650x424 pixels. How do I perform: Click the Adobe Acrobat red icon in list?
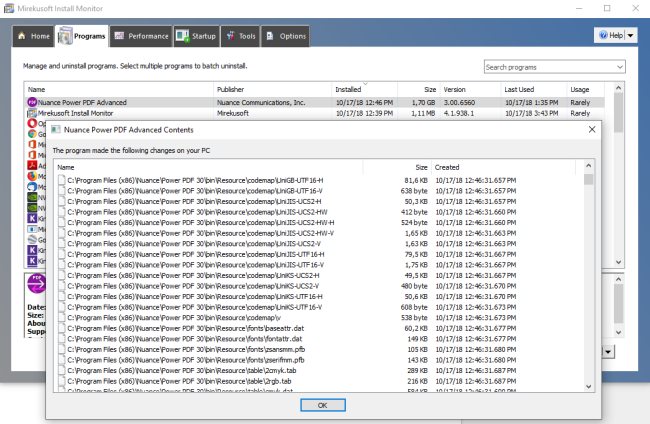pyautogui.click(x=32, y=165)
